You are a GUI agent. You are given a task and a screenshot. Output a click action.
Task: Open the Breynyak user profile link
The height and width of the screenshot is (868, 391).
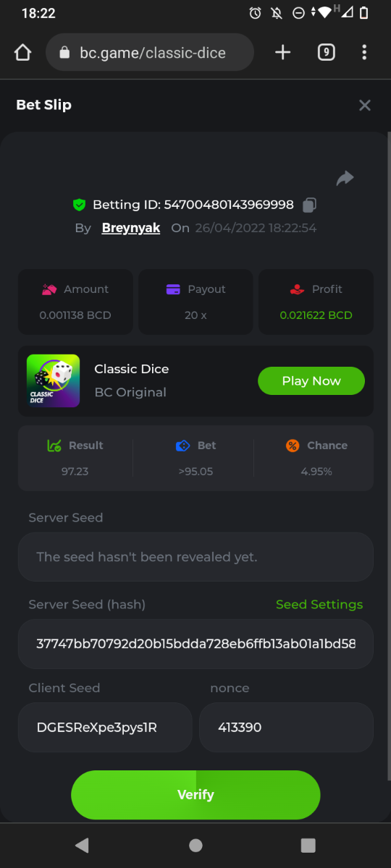pyautogui.click(x=131, y=228)
